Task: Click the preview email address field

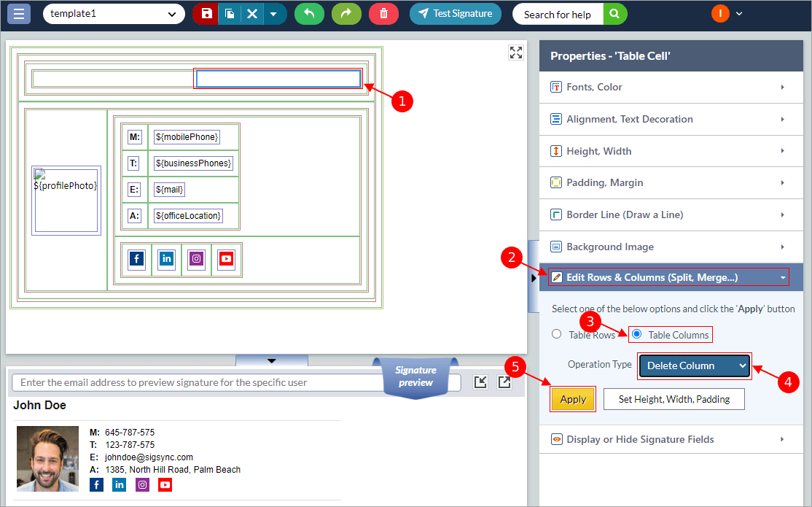Action: coord(197,382)
